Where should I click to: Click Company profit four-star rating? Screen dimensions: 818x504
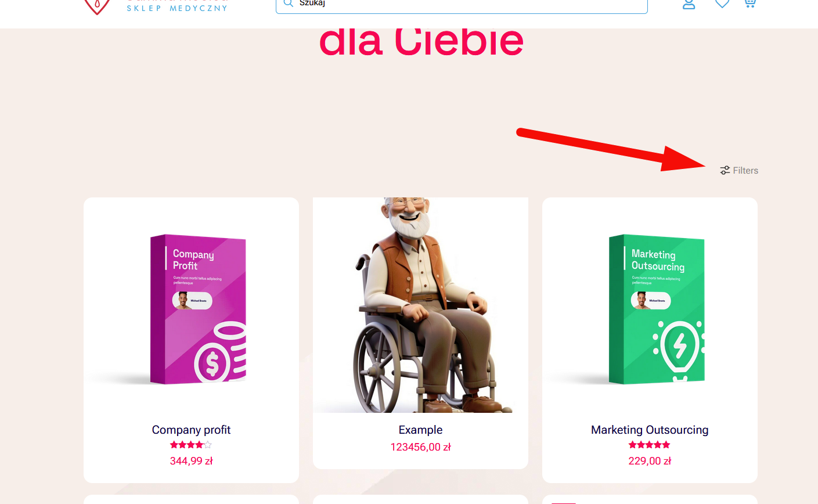click(x=191, y=445)
